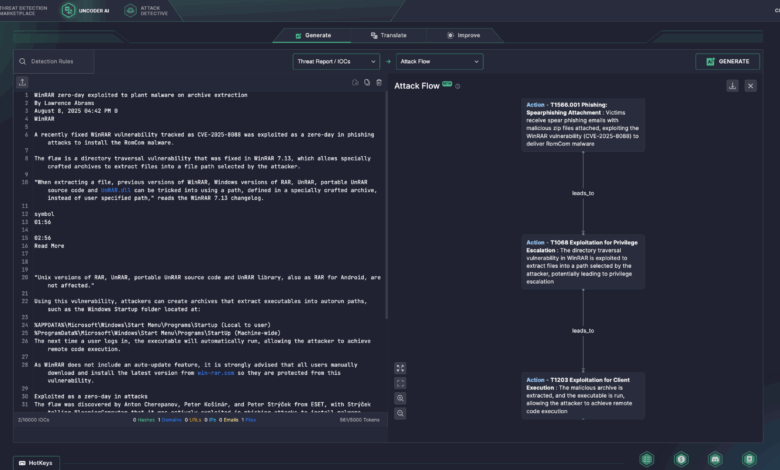Download the Attack Flow output
780x470 pixels.
[x=732, y=86]
